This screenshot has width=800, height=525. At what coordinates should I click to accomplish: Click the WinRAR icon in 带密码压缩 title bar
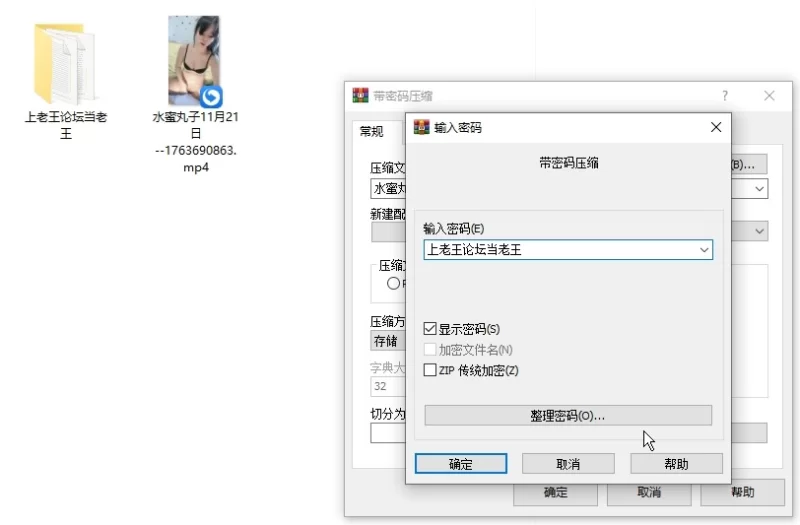pyautogui.click(x=360, y=95)
